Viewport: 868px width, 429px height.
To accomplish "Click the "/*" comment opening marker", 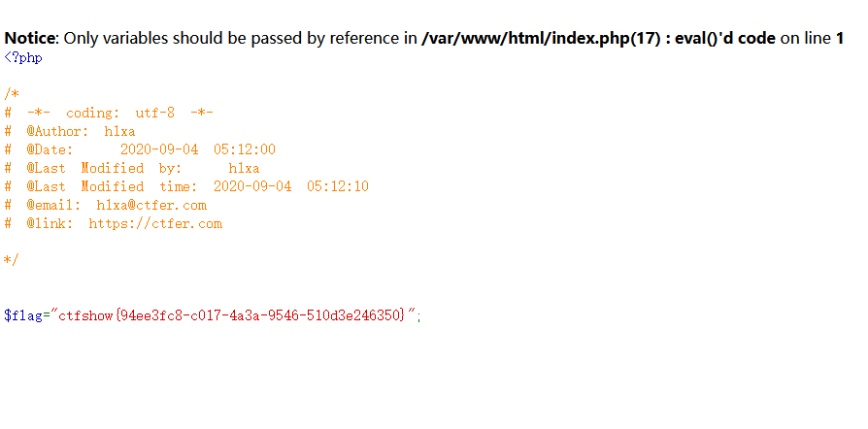I will pyautogui.click(x=12, y=94).
